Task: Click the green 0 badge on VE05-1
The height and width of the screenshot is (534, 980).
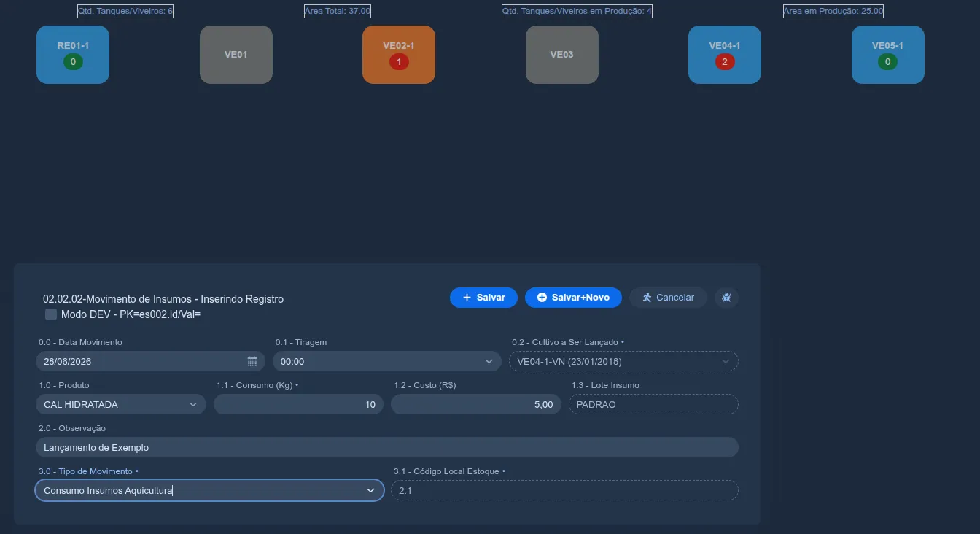Action: tap(887, 62)
